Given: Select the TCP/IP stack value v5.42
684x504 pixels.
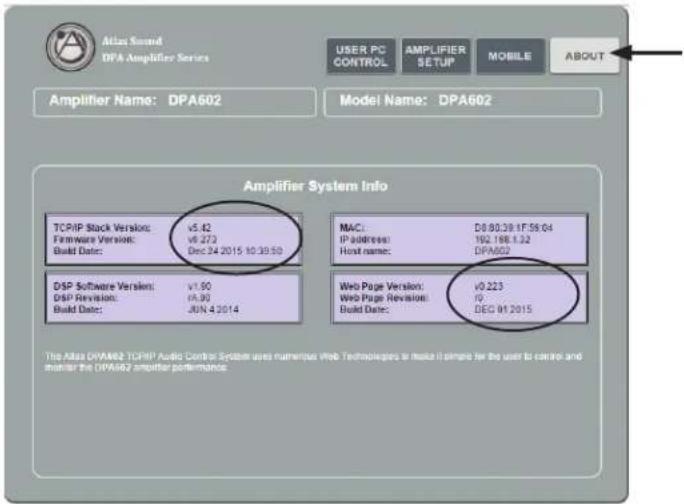Looking at the screenshot, I should click(199, 228).
